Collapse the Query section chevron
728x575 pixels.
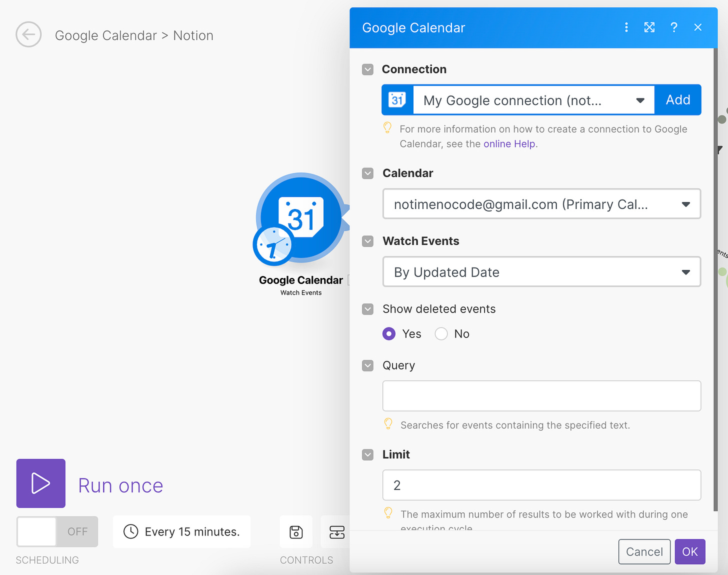pos(367,365)
